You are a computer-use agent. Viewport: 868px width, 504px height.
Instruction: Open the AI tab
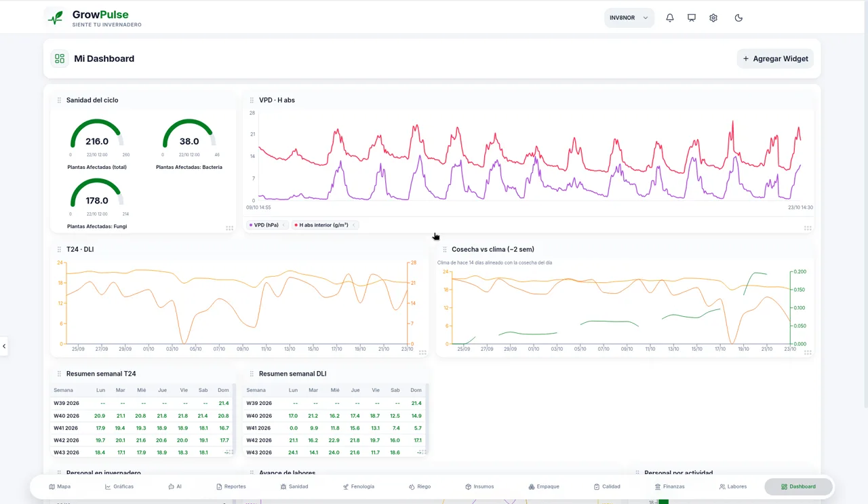click(x=175, y=486)
